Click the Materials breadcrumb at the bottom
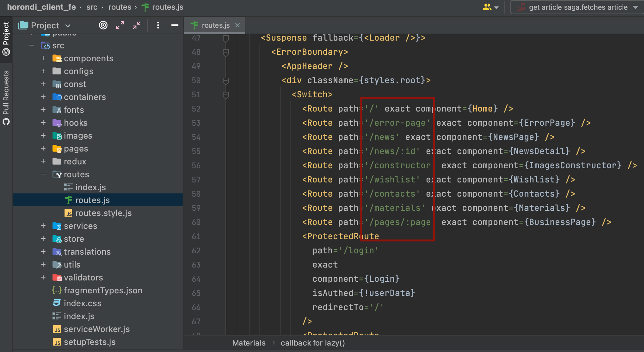644x352 pixels. [x=249, y=343]
